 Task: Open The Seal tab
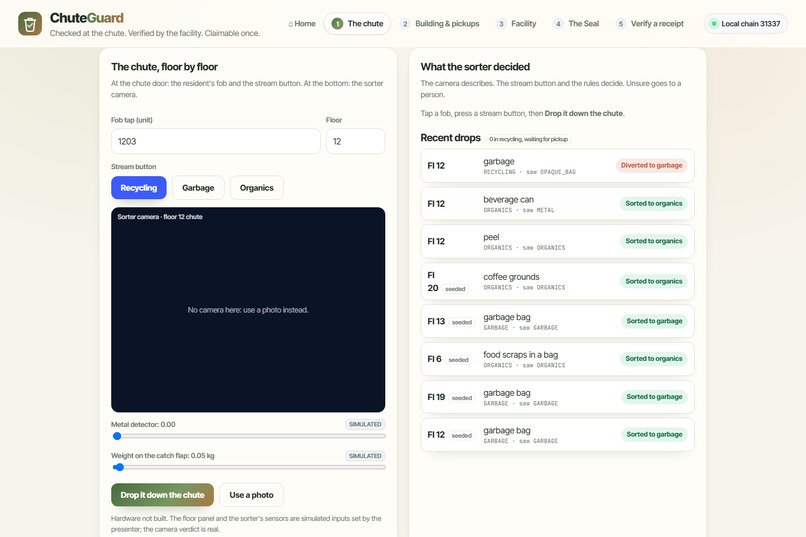click(x=576, y=24)
